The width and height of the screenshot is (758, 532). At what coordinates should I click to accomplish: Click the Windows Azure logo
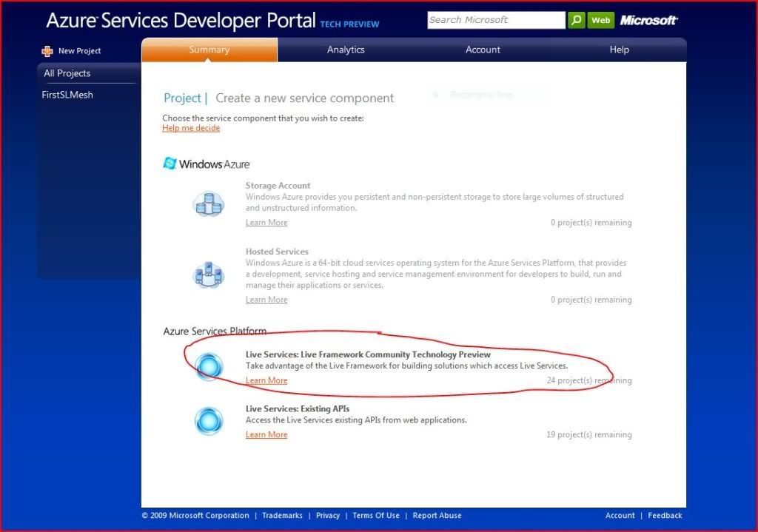point(207,164)
